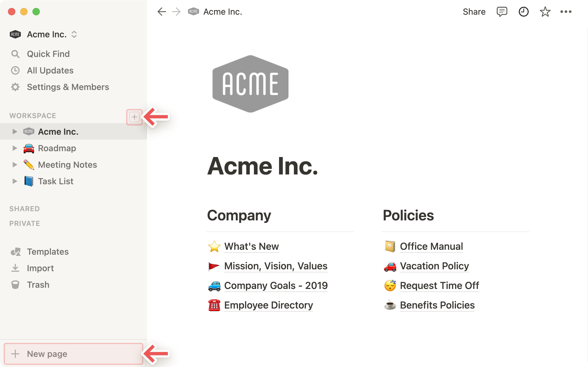Open All Updates panel
Screen dimensions: 588x367
[50, 70]
